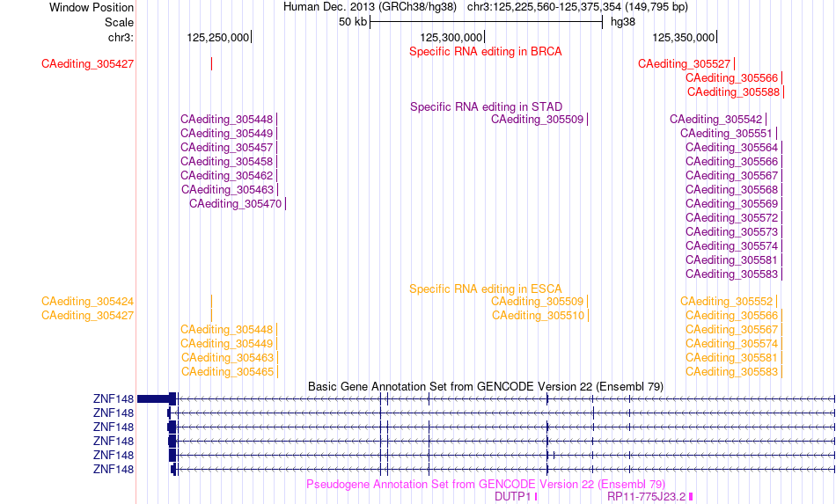Click the CAediting_305465 ESCA editing site label
Image resolution: width=836 pixels, height=504 pixels.
227,372
